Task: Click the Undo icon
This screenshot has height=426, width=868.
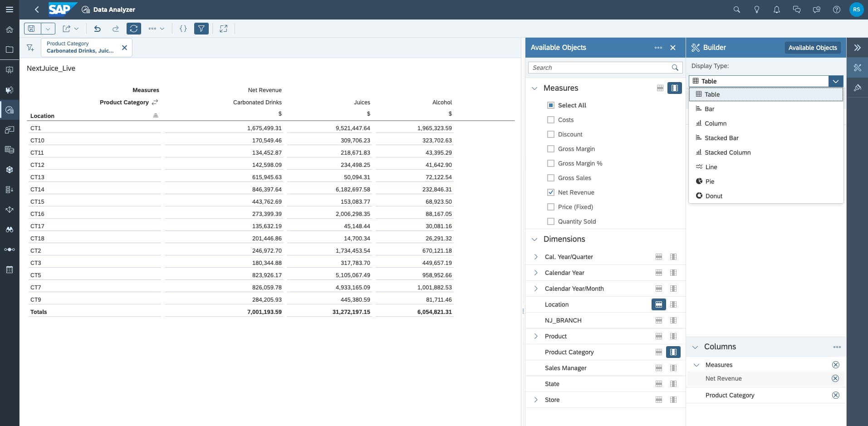Action: 97,29
